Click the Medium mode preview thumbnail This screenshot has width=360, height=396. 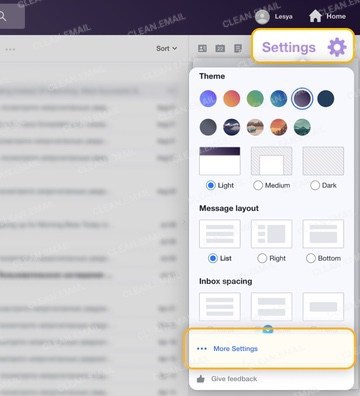tap(272, 161)
